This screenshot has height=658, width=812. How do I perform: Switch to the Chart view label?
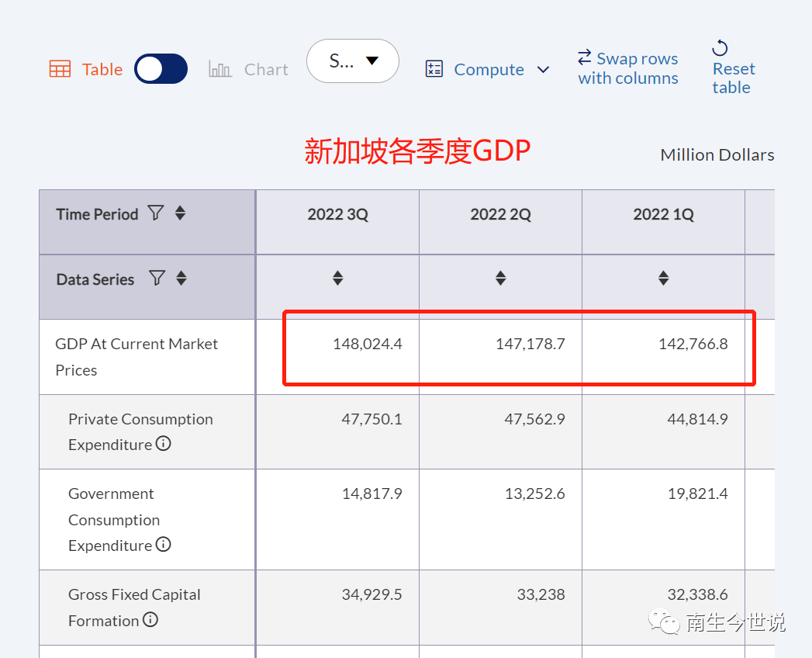pos(266,70)
